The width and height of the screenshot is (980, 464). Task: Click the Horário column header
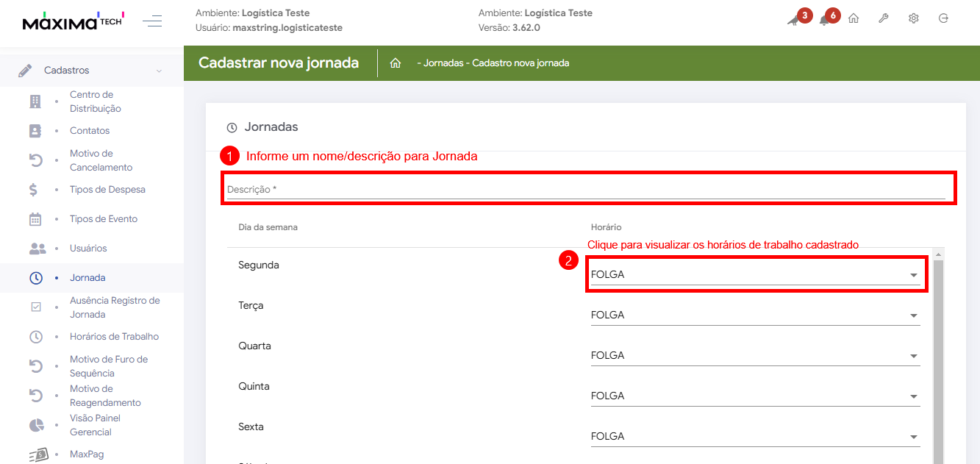[x=607, y=227]
